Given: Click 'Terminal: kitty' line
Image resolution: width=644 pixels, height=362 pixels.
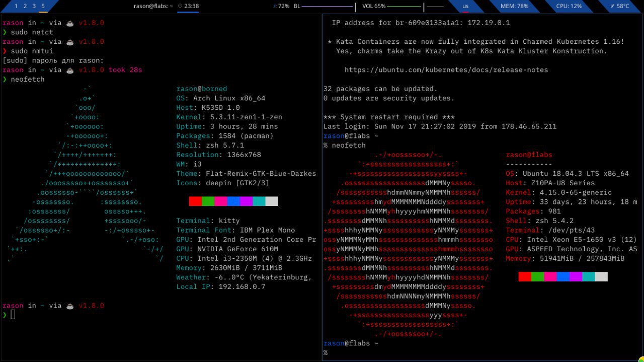Looking at the screenshot, I should pos(208,221).
